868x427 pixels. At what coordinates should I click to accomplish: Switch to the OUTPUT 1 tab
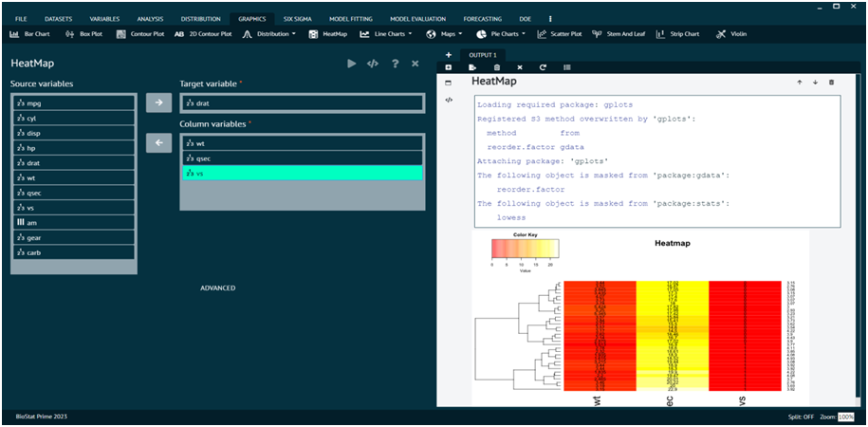tap(483, 55)
